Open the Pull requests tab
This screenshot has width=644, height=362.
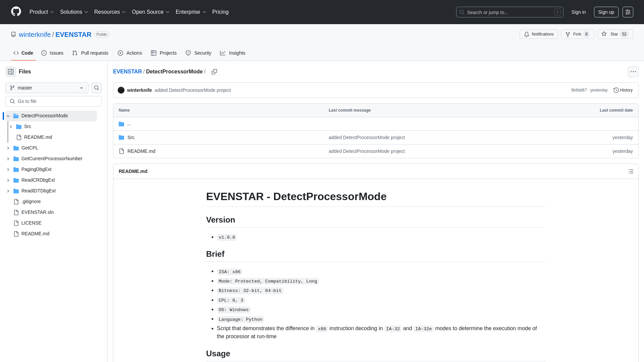coord(90,53)
